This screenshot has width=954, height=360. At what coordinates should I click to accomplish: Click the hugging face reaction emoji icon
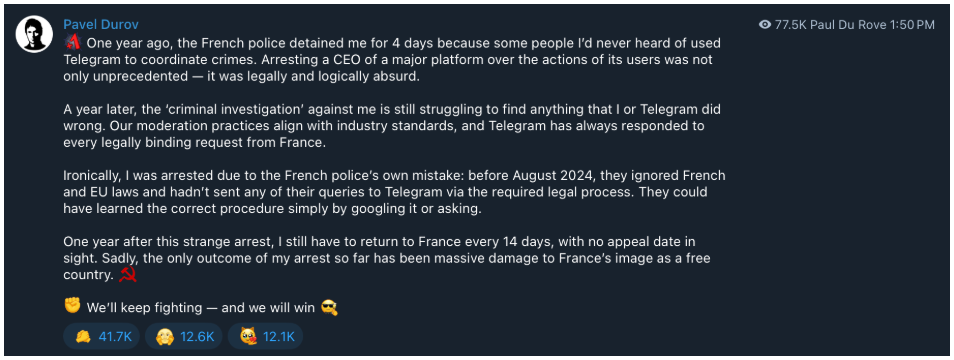[165, 336]
